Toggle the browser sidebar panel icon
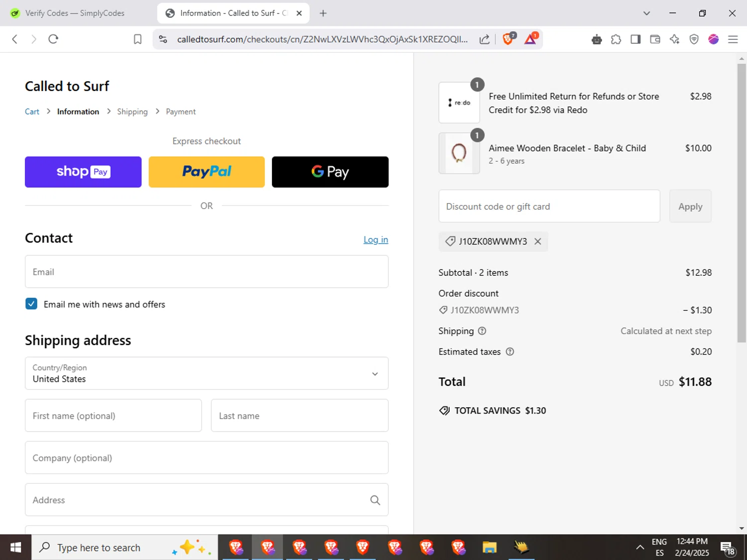This screenshot has width=747, height=560. click(635, 39)
